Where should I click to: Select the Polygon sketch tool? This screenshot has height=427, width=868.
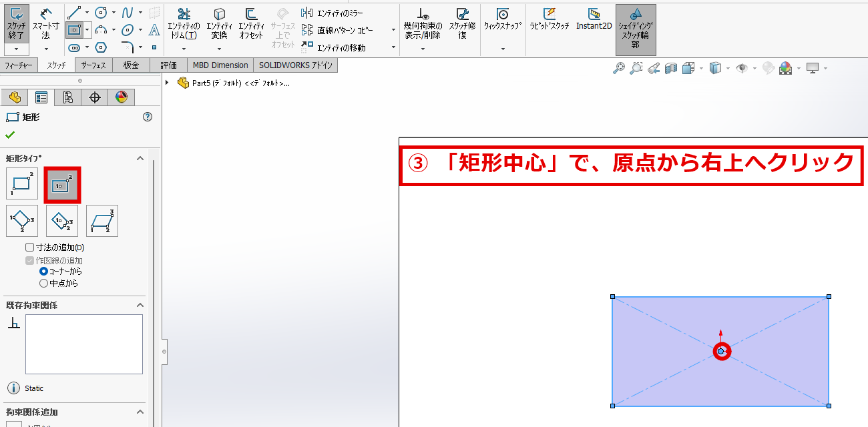click(101, 47)
